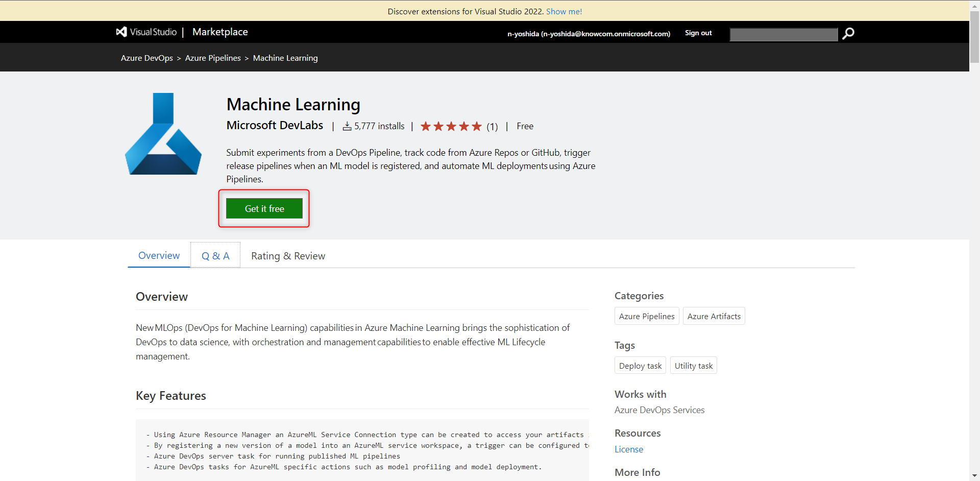The height and width of the screenshot is (481, 980).
Task: Open Microsoft DevLabs publisher page
Action: 275,125
